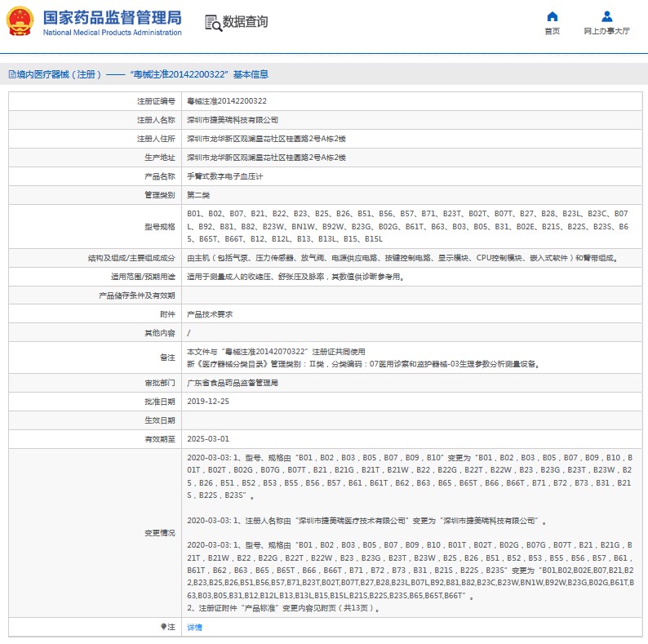The width and height of the screenshot is (648, 644).
Task: Click the 首页 label
Action: coord(553,31)
